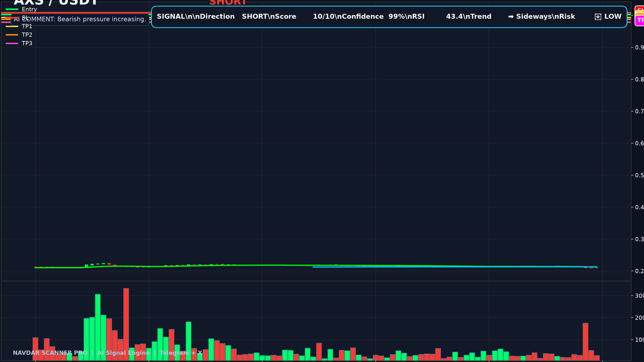Click the Sideways trend value
644x362 pixels.
(x=532, y=17)
